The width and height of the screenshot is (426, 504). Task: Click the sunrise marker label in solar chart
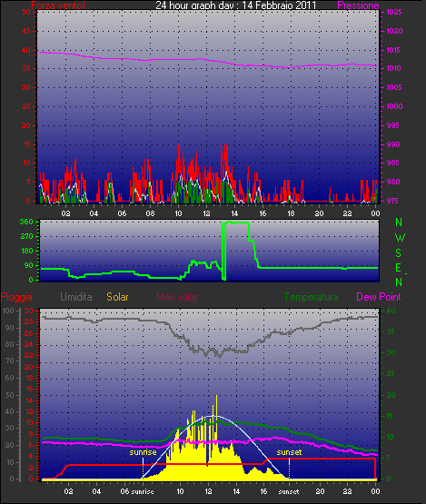144,452
